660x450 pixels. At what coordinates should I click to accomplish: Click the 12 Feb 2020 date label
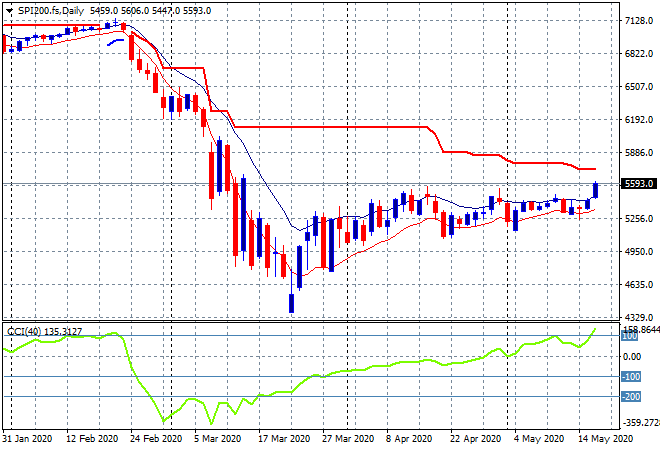92,439
